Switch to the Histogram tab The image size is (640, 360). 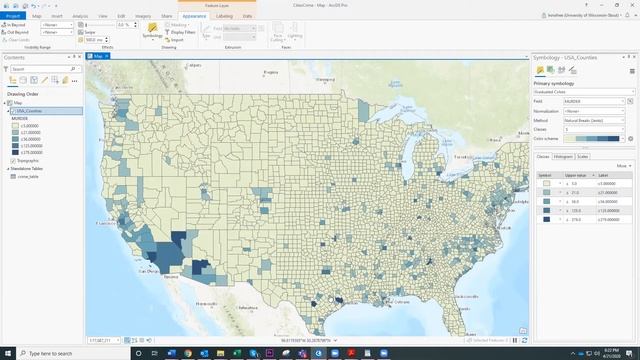[563, 157]
